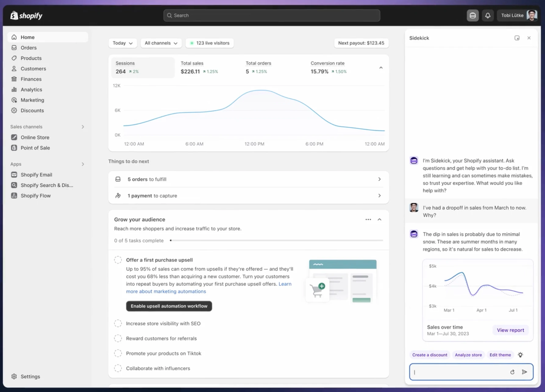This screenshot has width=545, height=392.
Task: Open the Today date range dropdown
Action: [122, 43]
